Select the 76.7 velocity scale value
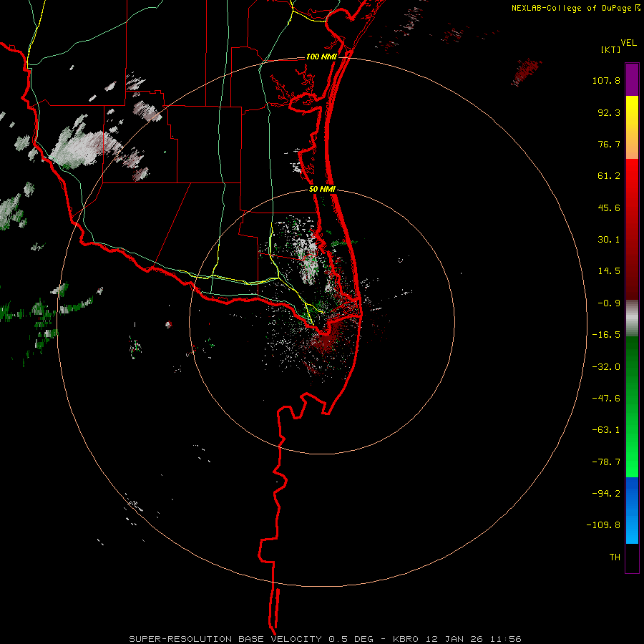The image size is (644, 644). pyautogui.click(x=609, y=144)
